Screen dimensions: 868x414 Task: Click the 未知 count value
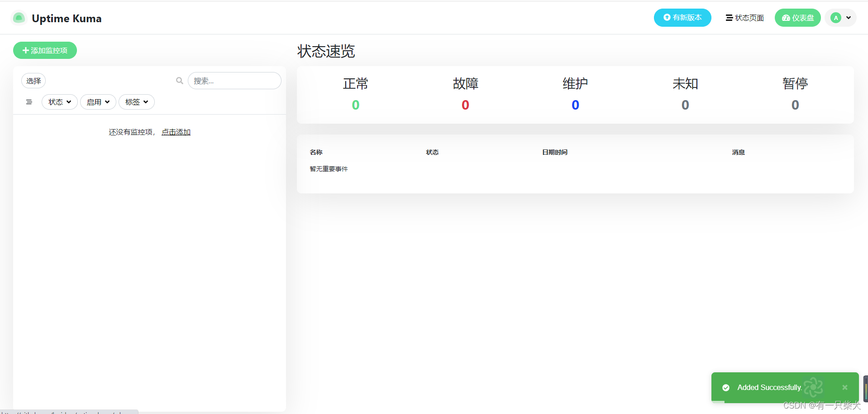(685, 105)
